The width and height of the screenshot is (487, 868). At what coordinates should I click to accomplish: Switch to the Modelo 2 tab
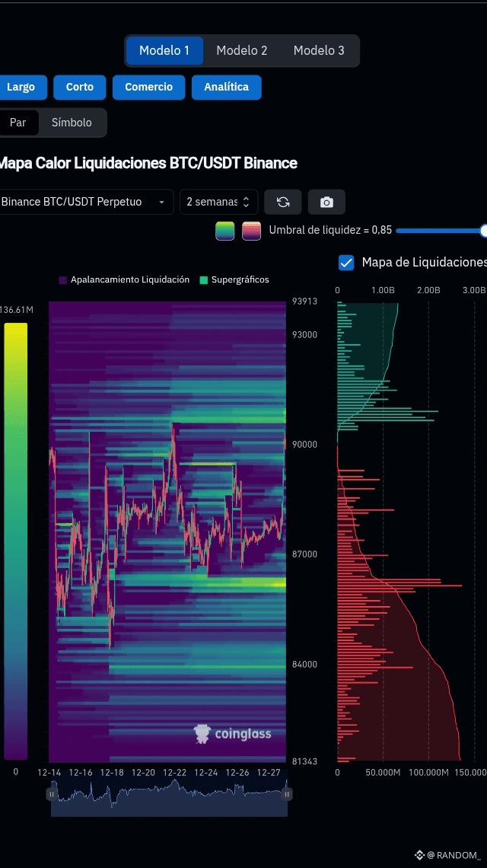[x=242, y=50]
